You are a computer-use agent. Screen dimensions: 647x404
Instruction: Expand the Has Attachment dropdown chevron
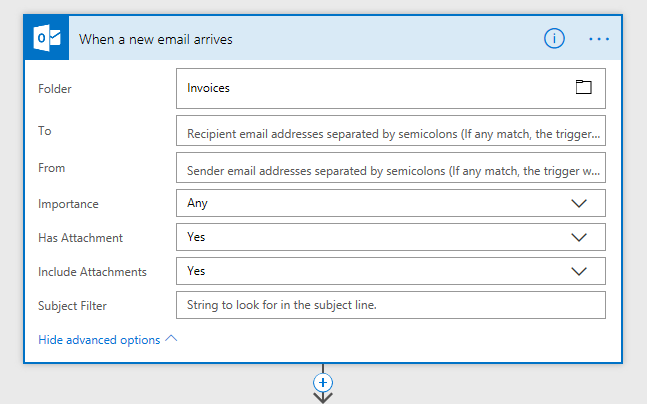pyautogui.click(x=579, y=237)
